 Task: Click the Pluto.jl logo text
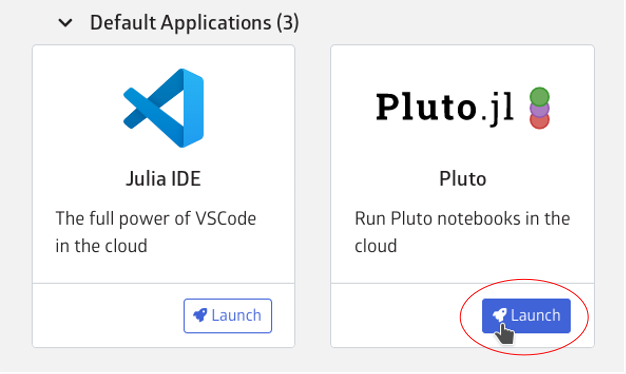pos(444,107)
